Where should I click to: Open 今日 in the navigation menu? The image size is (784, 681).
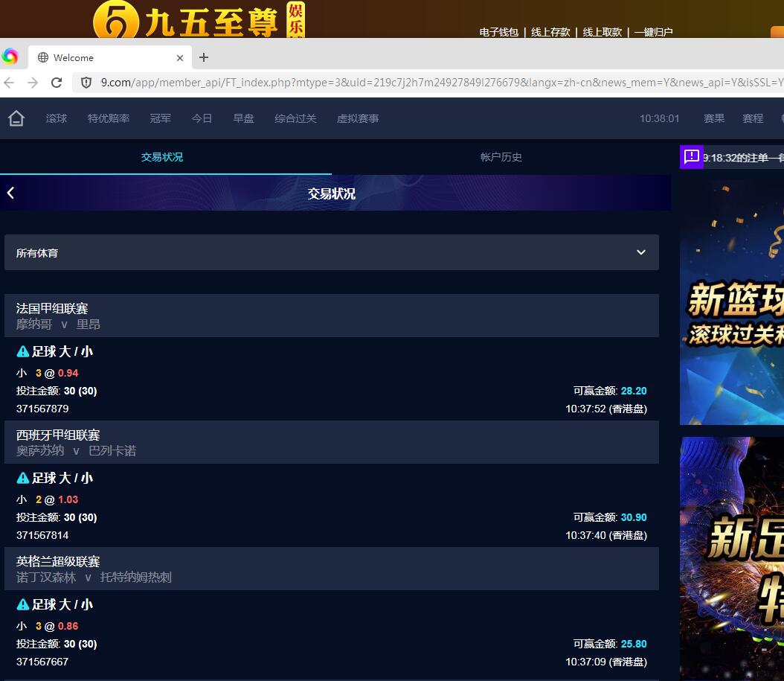click(x=202, y=118)
